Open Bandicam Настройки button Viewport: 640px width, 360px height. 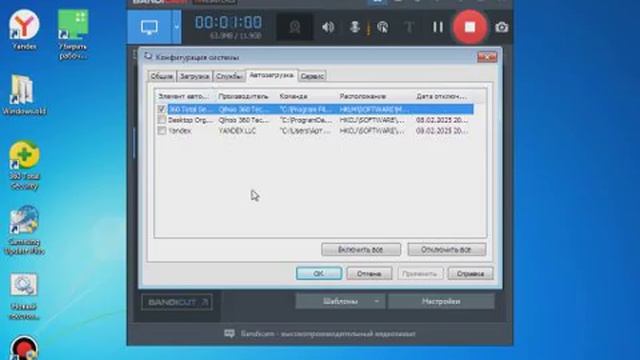point(441,301)
